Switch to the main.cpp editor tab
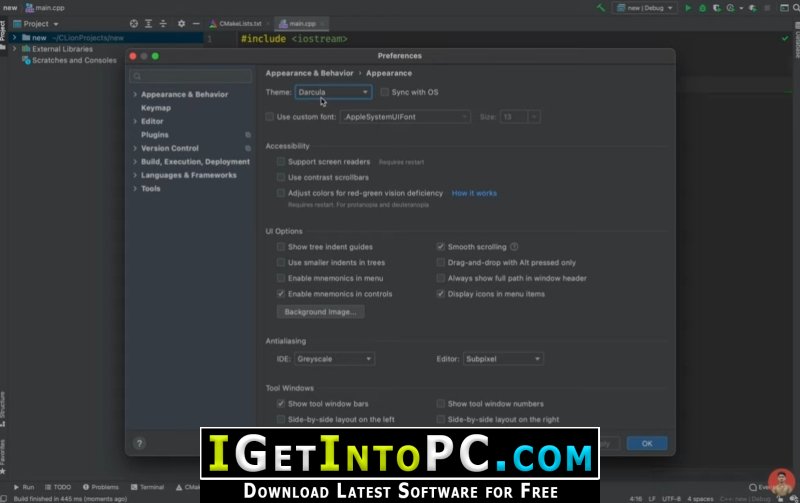Screen dimensions: 800x503 [302, 23]
